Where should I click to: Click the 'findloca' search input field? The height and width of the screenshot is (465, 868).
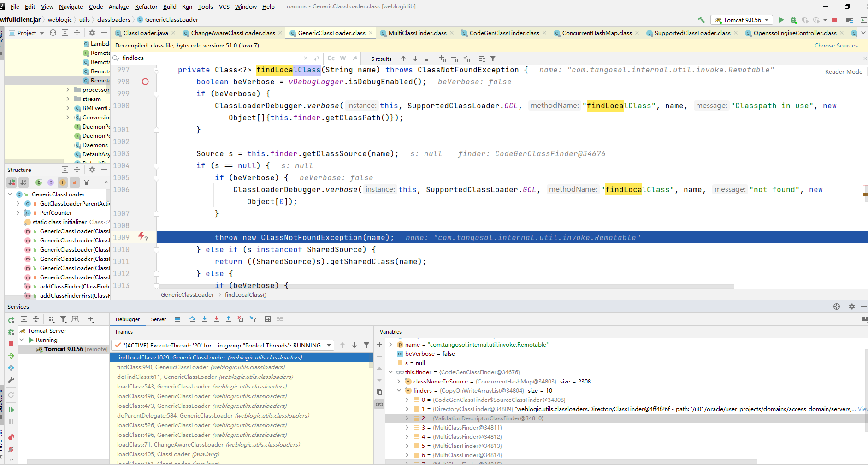211,58
